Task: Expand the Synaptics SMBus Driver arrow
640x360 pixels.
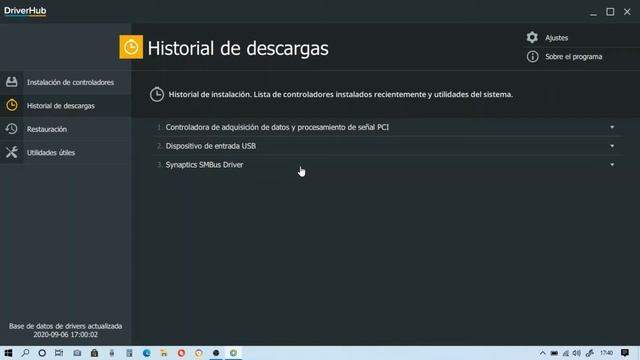Action: (612, 165)
